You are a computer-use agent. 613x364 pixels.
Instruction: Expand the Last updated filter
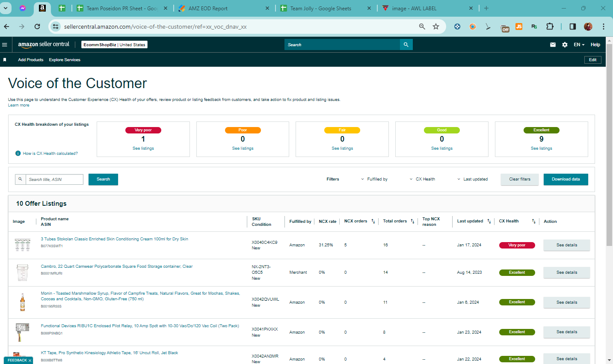point(473,179)
